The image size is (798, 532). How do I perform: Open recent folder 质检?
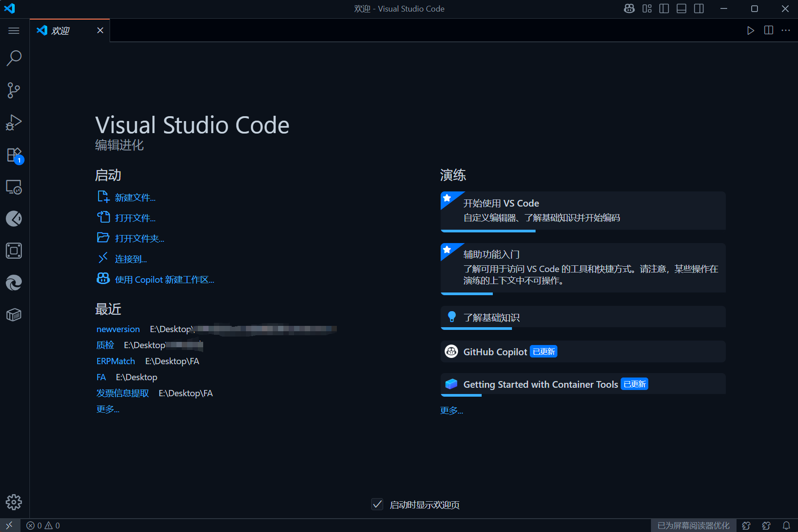point(105,345)
